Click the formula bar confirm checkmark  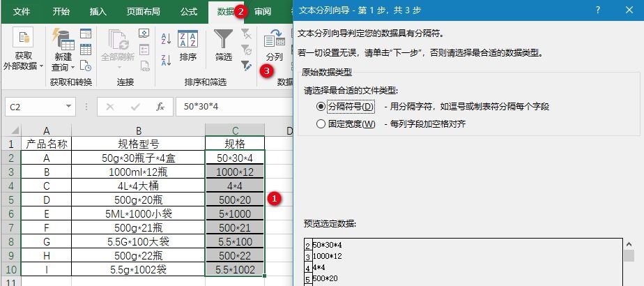[135, 107]
